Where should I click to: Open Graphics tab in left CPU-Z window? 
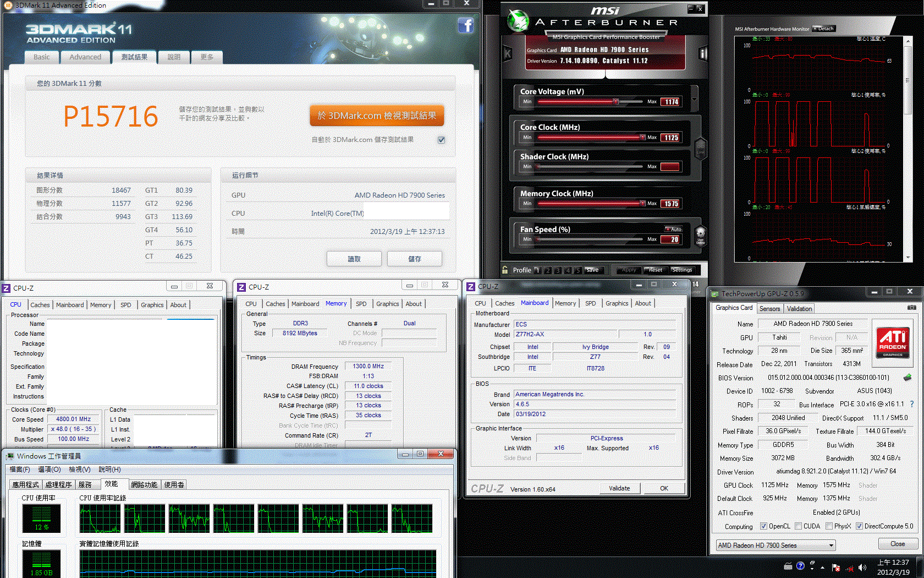152,305
